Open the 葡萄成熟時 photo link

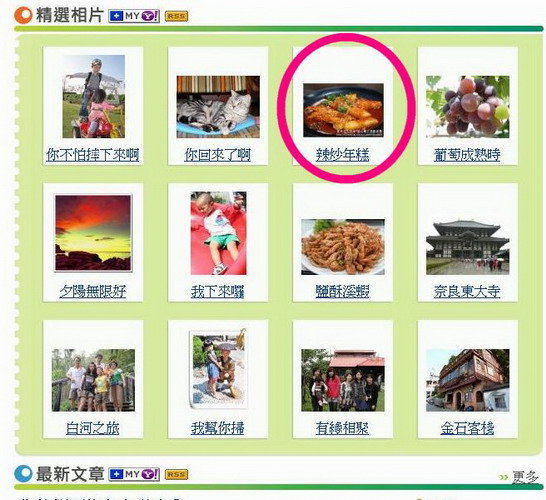467,155
